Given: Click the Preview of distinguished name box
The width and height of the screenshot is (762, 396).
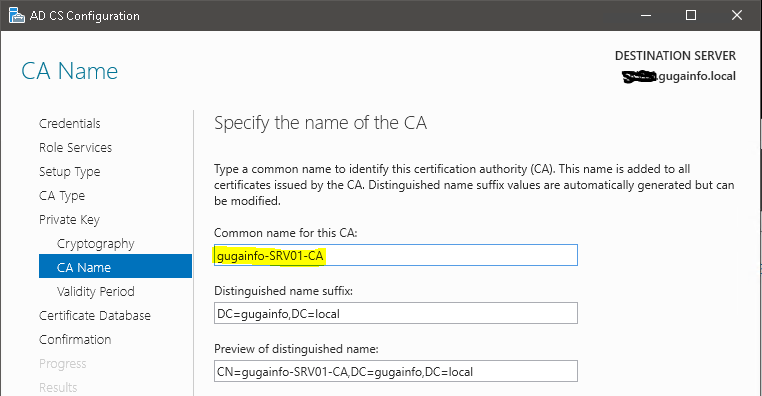Looking at the screenshot, I should tap(396, 371).
